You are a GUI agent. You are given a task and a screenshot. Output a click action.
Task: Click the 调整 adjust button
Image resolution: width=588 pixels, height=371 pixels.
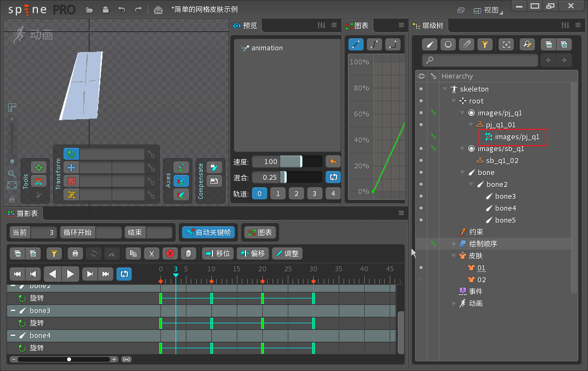pos(287,253)
